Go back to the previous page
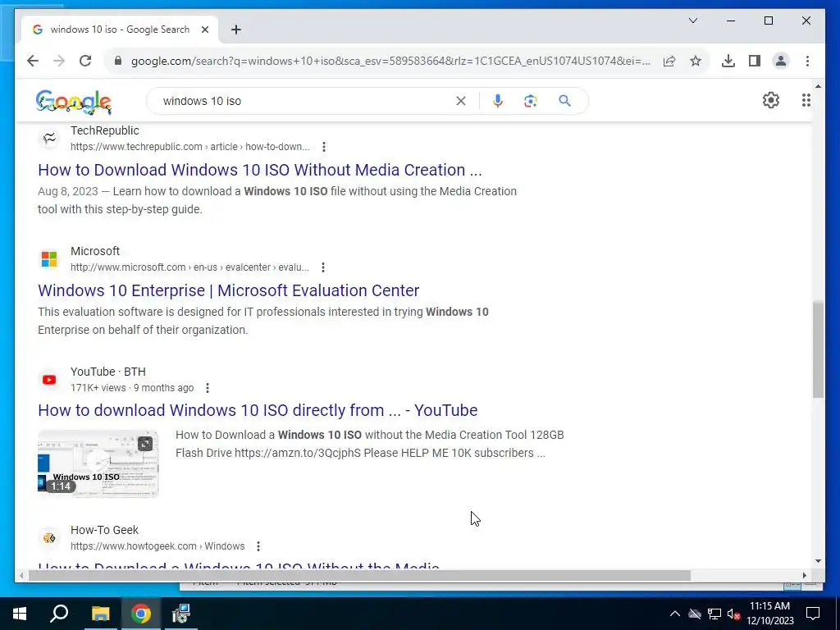Image resolution: width=840 pixels, height=630 pixels. pos(33,61)
